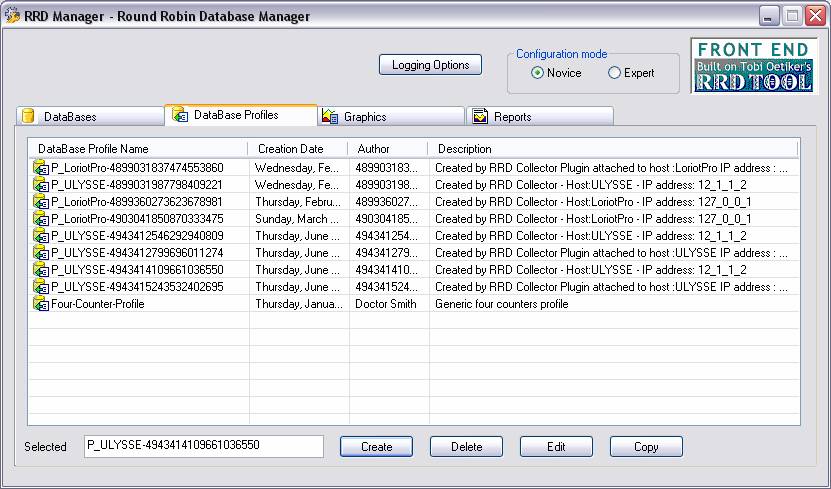Image resolution: width=831 pixels, height=489 pixels.
Task: Click the chart icon on Graphics tab
Action: click(330, 116)
